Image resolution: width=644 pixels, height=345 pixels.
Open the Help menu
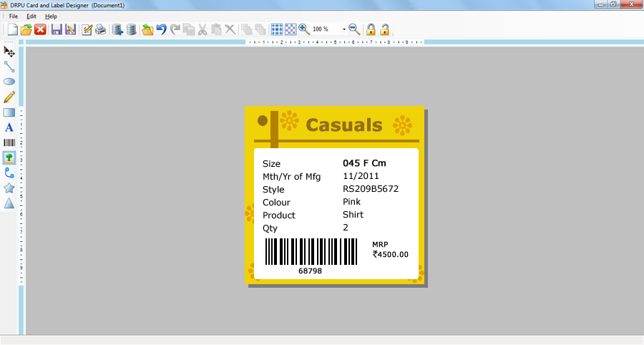tap(51, 16)
